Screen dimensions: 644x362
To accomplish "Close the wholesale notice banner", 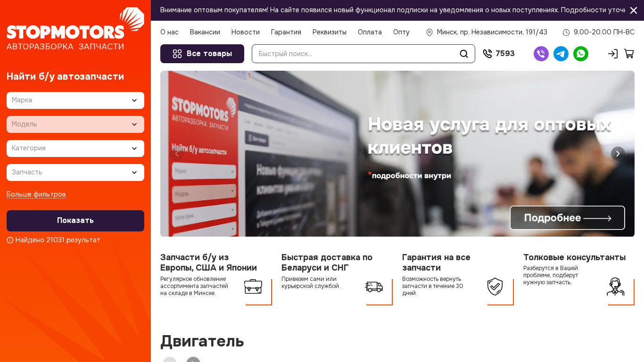I will click(634, 10).
